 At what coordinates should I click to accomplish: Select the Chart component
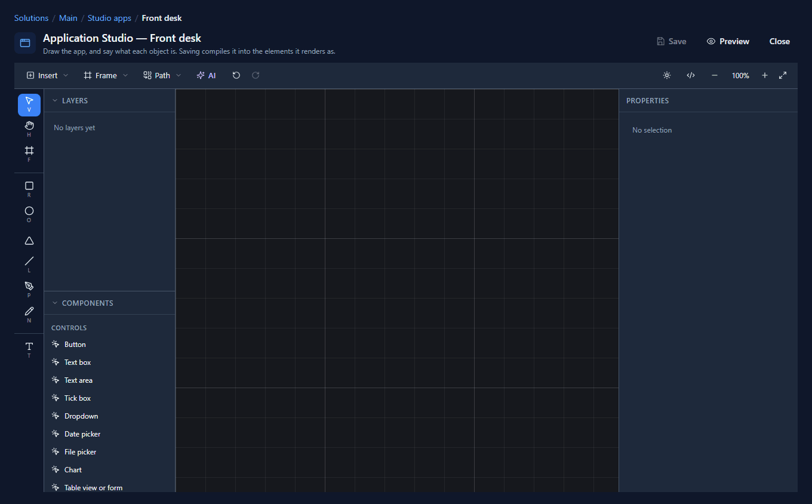110,470
